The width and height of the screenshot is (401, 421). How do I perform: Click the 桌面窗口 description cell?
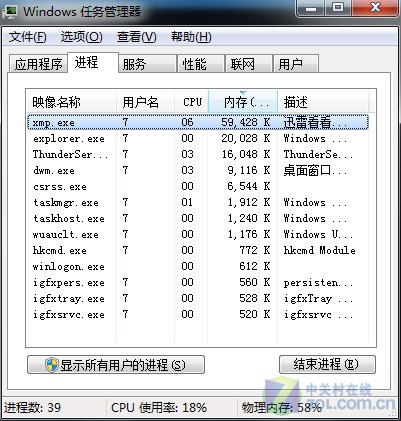coord(315,170)
